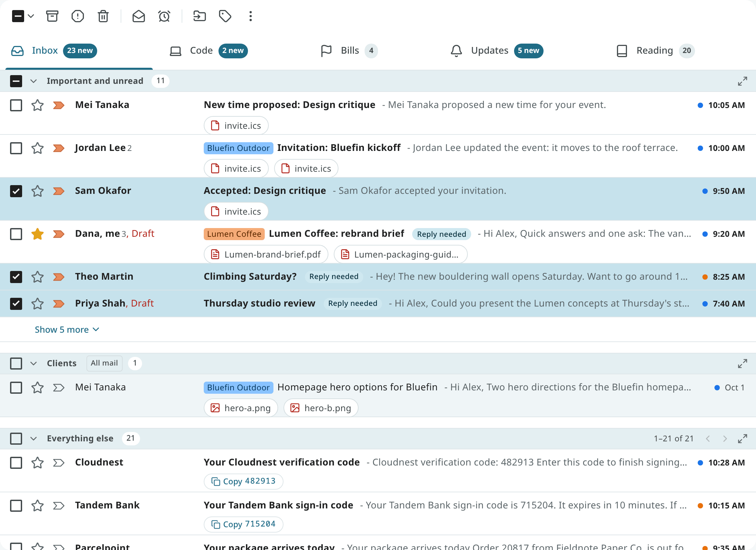Report selected emails as spam

78,16
